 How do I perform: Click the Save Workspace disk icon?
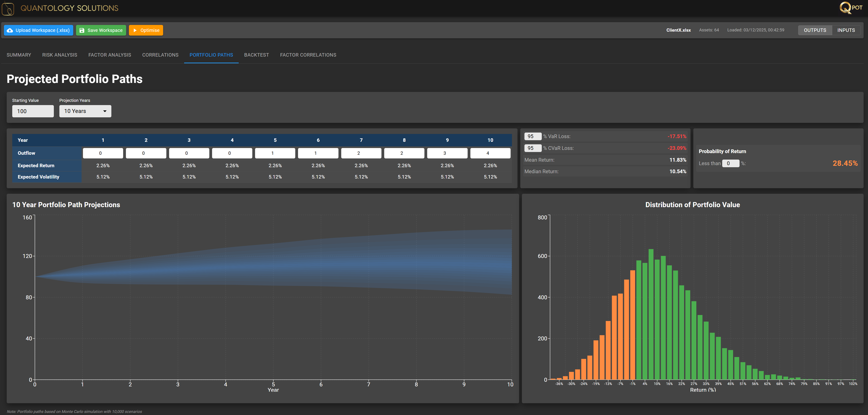(82, 30)
